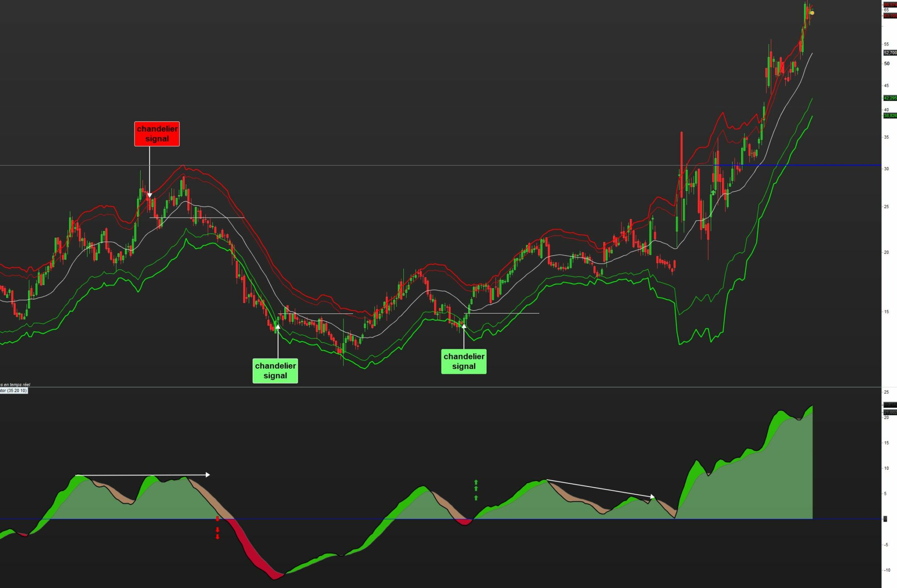Click the oscillator settings label (35 20 10)
The image size is (897, 588).
[14, 391]
